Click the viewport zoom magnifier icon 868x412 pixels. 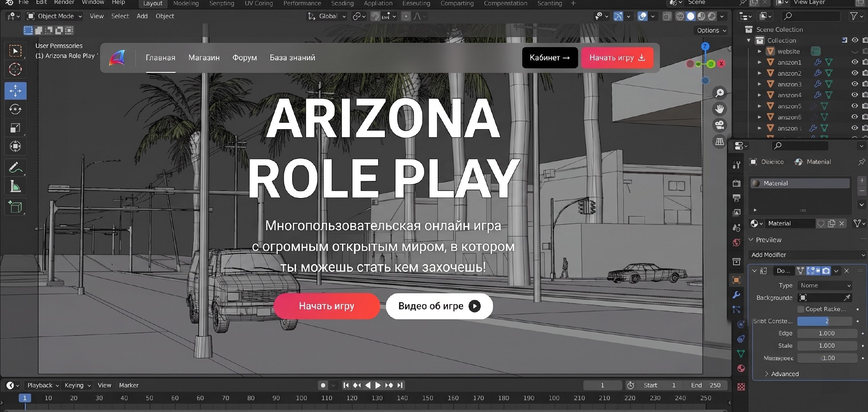pos(719,93)
